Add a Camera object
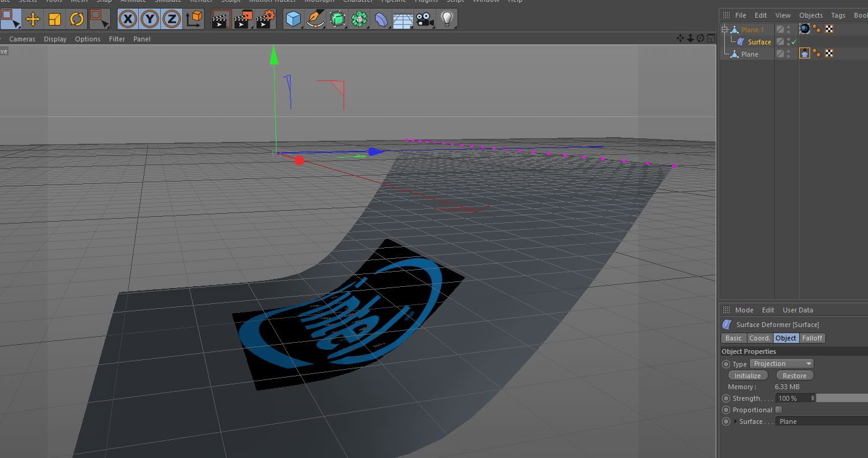The width and height of the screenshot is (868, 458). point(425,19)
